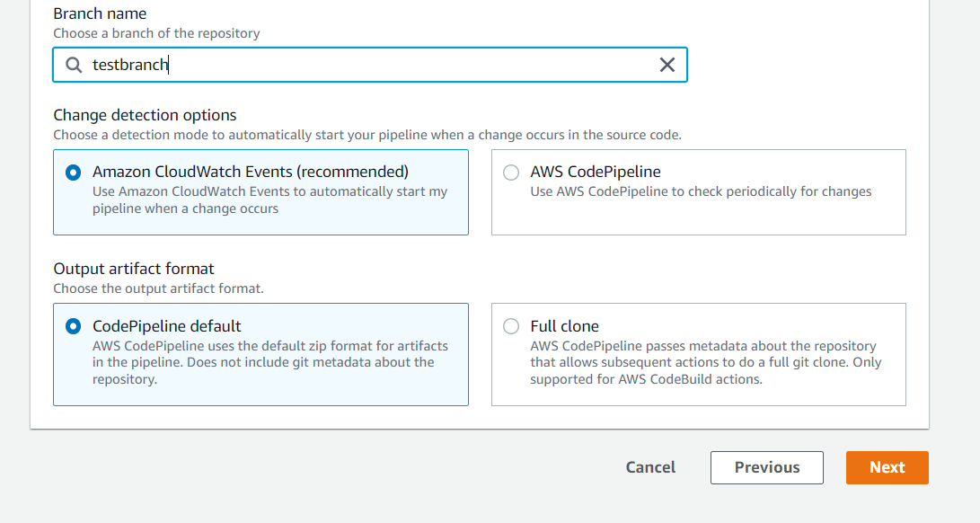This screenshot has width=980, height=523.
Task: Click the magnifier icon in Branch name field
Action: (x=74, y=65)
